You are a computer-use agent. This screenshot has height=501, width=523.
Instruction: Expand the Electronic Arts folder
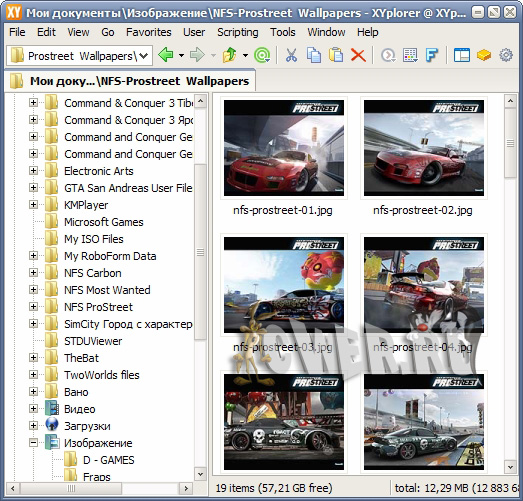click(x=33, y=170)
